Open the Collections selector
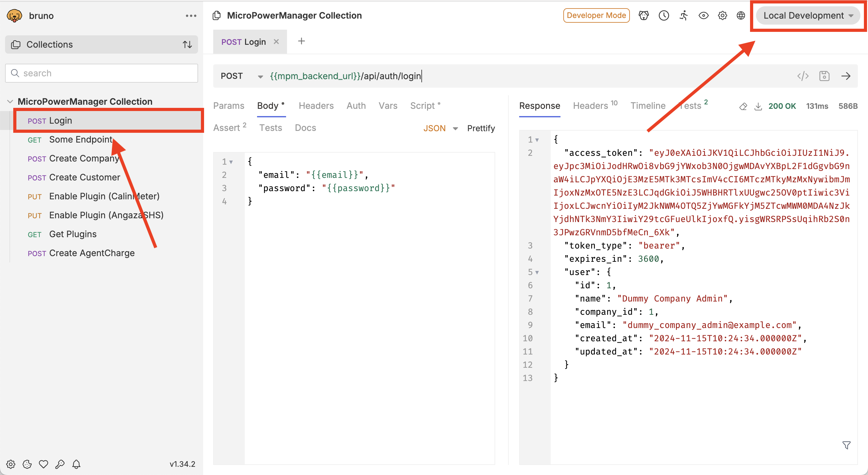This screenshot has width=868, height=475. click(102, 44)
